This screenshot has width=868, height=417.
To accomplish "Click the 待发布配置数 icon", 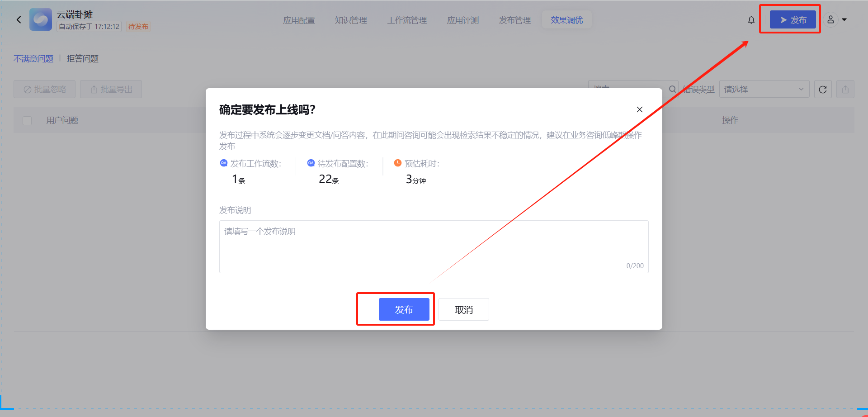I will click(311, 163).
